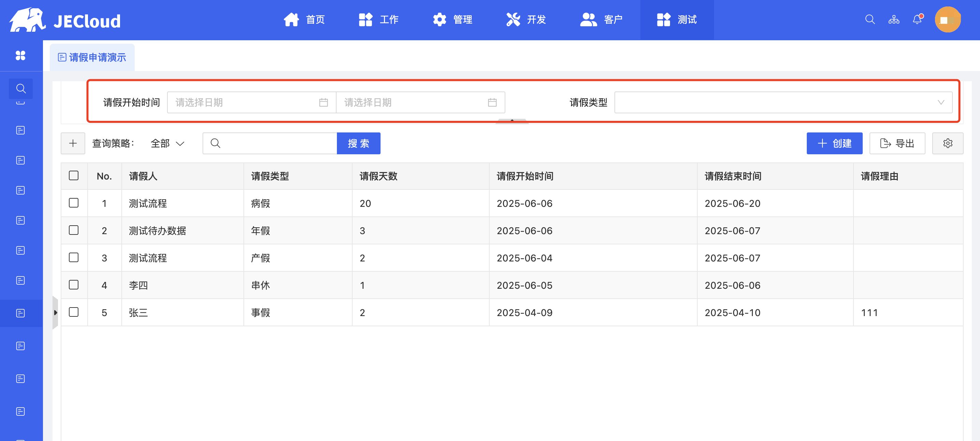The width and height of the screenshot is (980, 441).
Task: Click the user avatar in top right
Action: 947,19
